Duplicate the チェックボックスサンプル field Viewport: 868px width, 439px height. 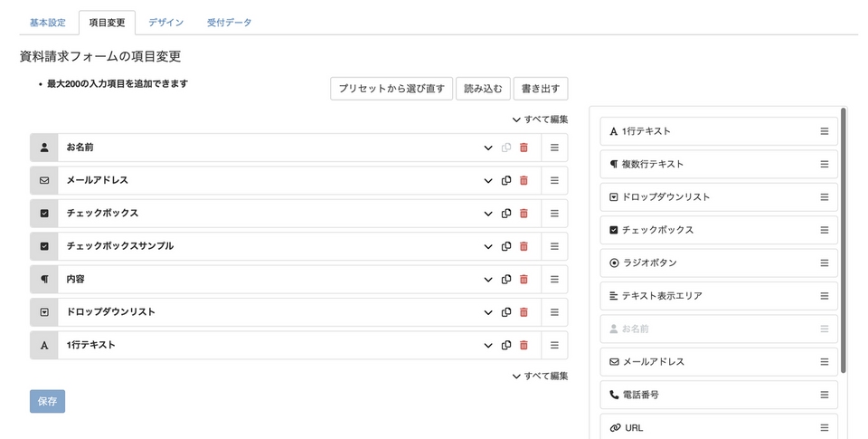[x=506, y=246]
